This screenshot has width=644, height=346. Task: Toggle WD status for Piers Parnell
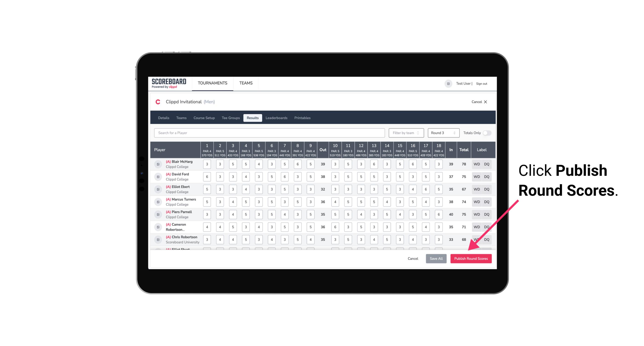coord(476,214)
